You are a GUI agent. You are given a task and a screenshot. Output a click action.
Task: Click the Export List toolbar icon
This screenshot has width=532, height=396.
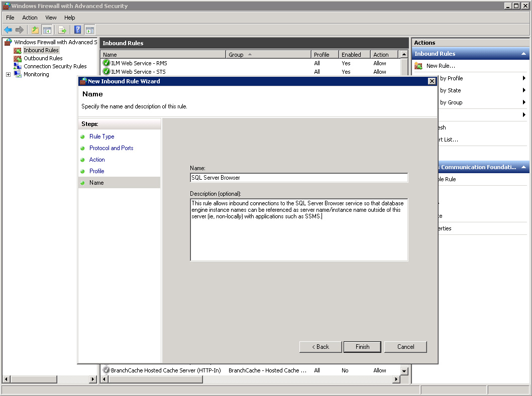62,30
